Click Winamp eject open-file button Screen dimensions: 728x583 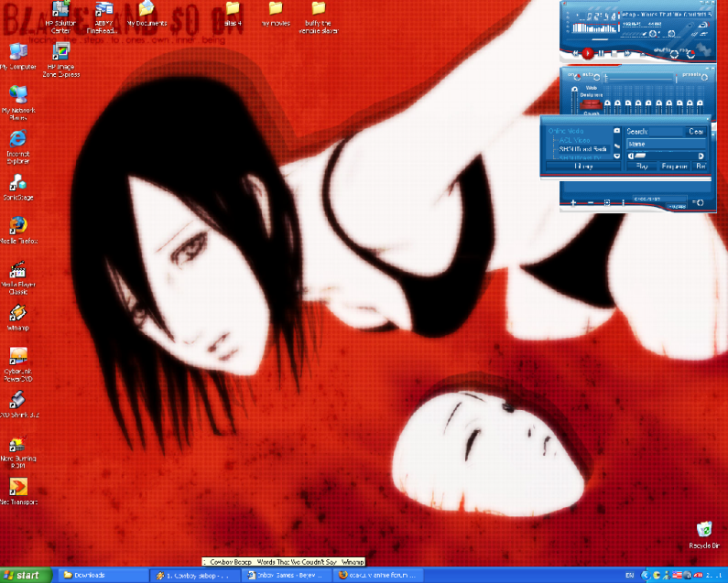point(642,54)
